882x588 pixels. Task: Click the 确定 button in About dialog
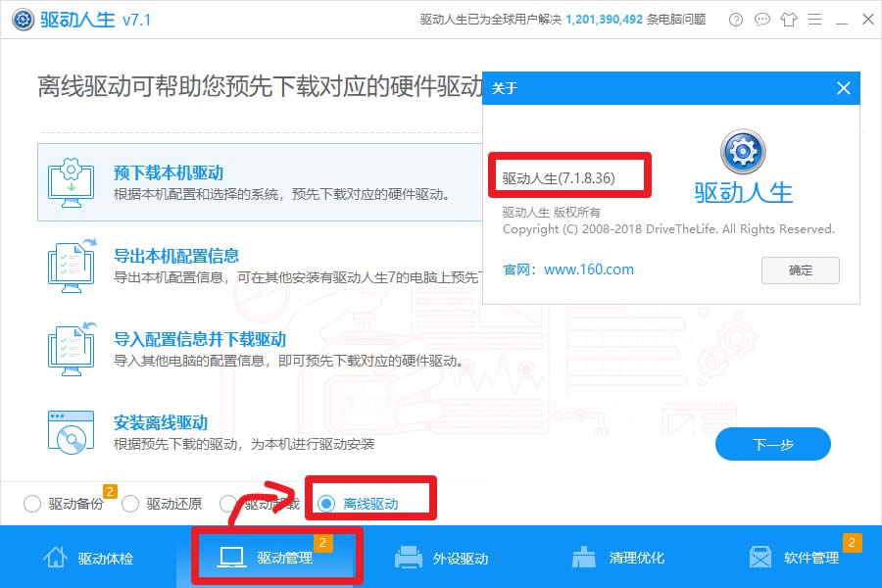point(801,270)
